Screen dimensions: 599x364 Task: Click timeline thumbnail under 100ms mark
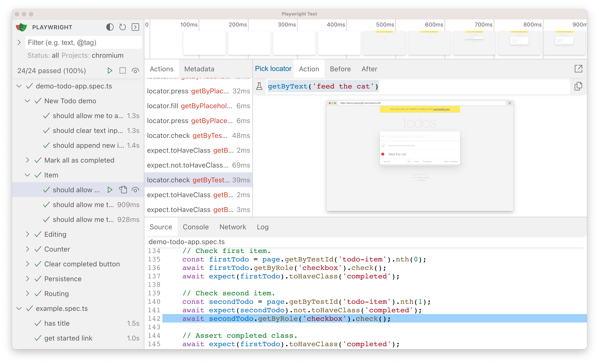tap(204, 43)
